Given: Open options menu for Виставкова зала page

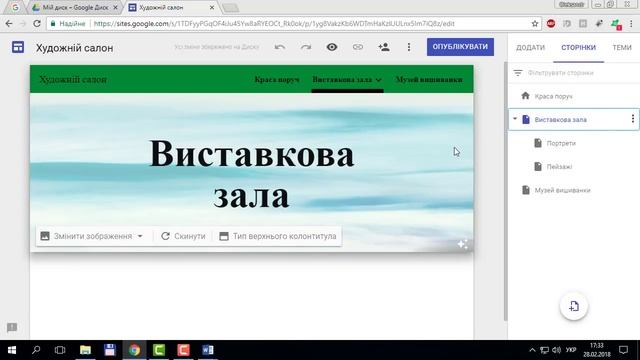Looking at the screenshot, I should point(633,119).
